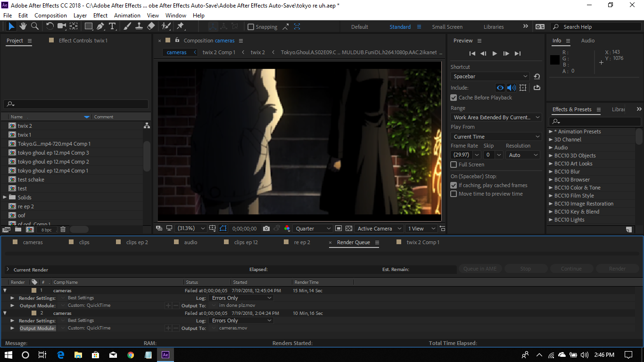Open the Auto resolution dropdown in Preview
Screen dimensions: 644x362
[523, 155]
